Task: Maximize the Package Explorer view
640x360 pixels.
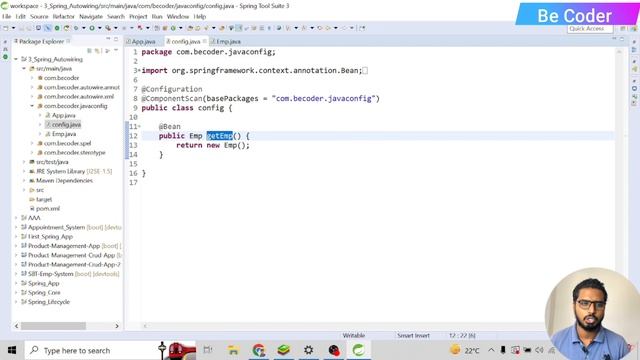Action: pyautogui.click(x=116, y=39)
